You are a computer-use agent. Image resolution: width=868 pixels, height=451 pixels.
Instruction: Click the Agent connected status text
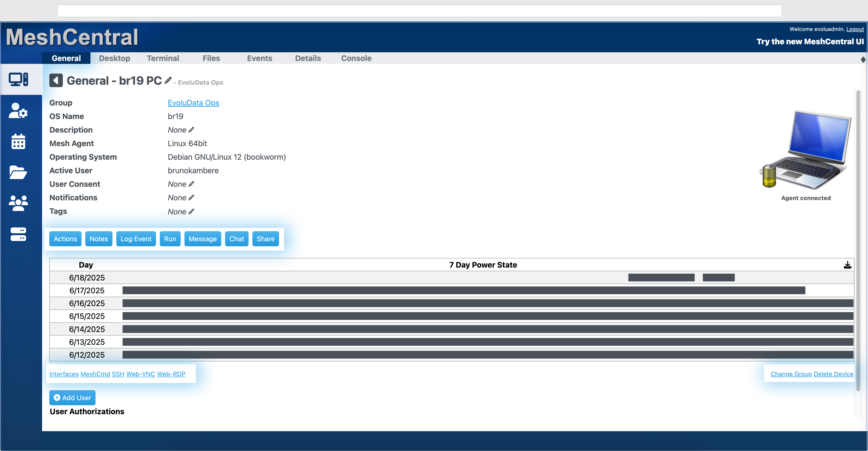806,198
